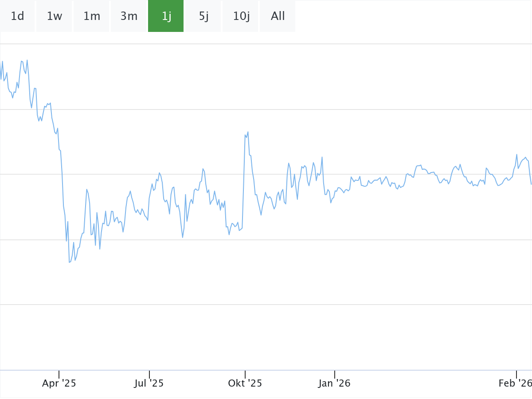Click the active green 1j button
The width and height of the screenshot is (532, 399).
tap(166, 16)
